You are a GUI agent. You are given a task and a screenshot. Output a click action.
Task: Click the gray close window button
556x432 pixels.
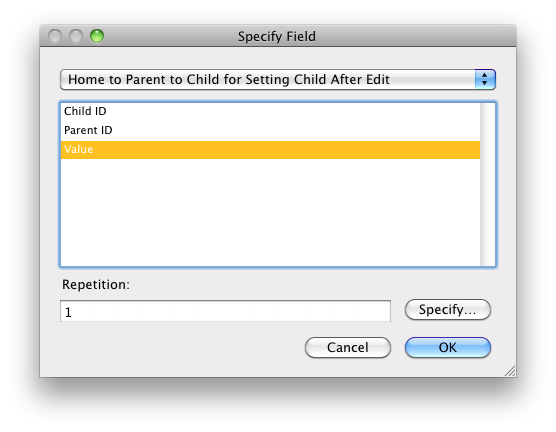click(x=55, y=36)
